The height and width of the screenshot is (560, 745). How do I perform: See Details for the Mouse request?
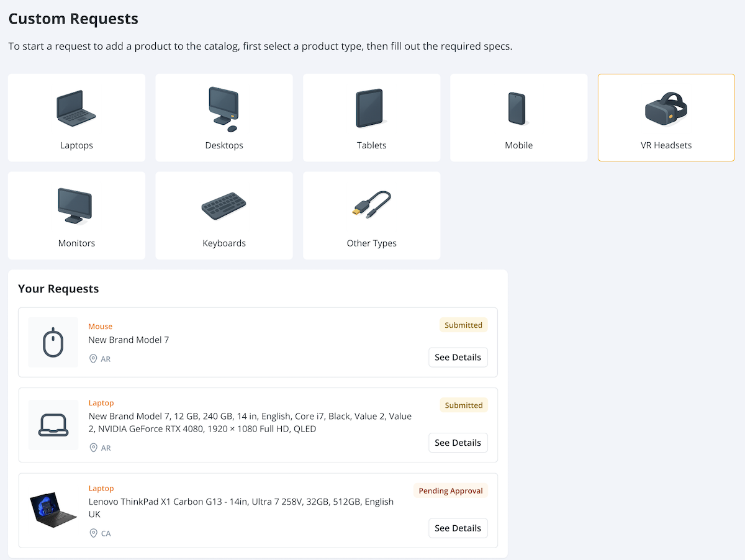(x=458, y=358)
